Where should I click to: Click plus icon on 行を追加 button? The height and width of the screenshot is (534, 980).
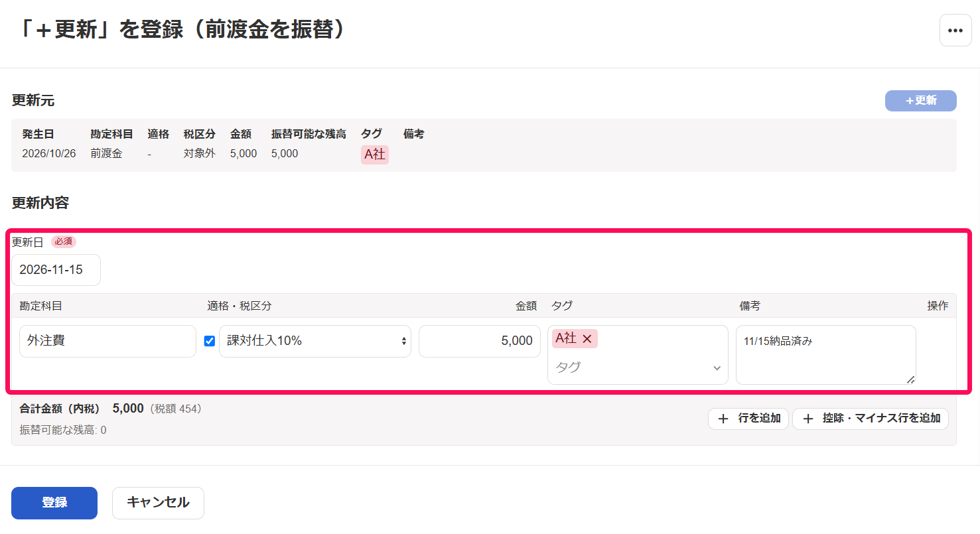coord(723,419)
